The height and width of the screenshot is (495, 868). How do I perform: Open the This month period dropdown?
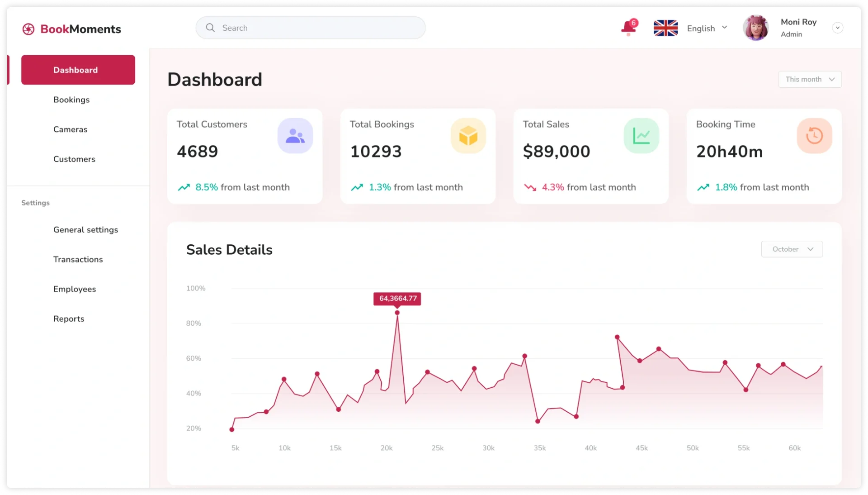[x=810, y=79]
